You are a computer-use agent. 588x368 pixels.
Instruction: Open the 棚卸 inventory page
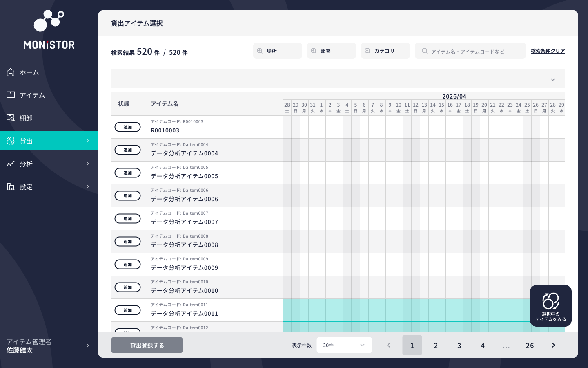click(x=26, y=118)
